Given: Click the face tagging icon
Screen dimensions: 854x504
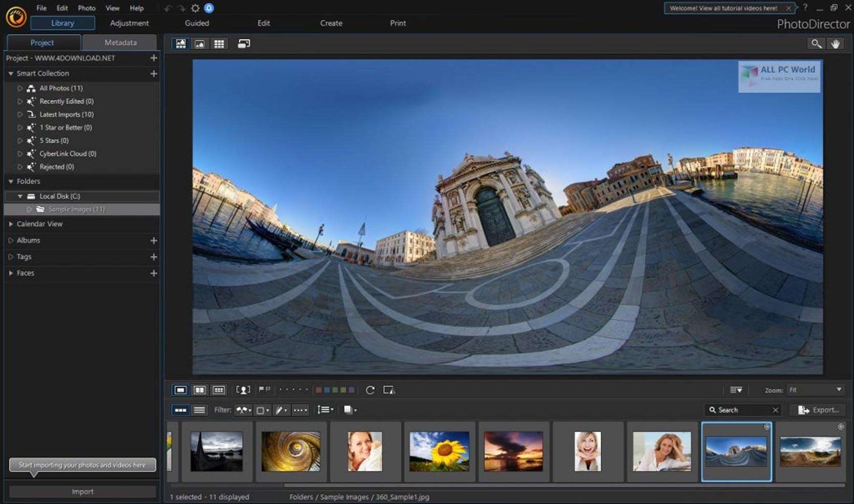Looking at the screenshot, I should pyautogui.click(x=243, y=390).
